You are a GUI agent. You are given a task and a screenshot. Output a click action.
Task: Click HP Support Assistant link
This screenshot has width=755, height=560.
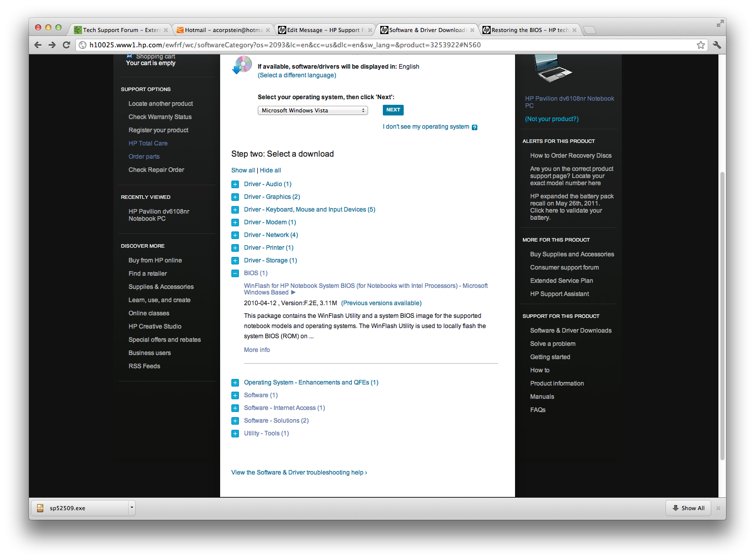pos(559,294)
